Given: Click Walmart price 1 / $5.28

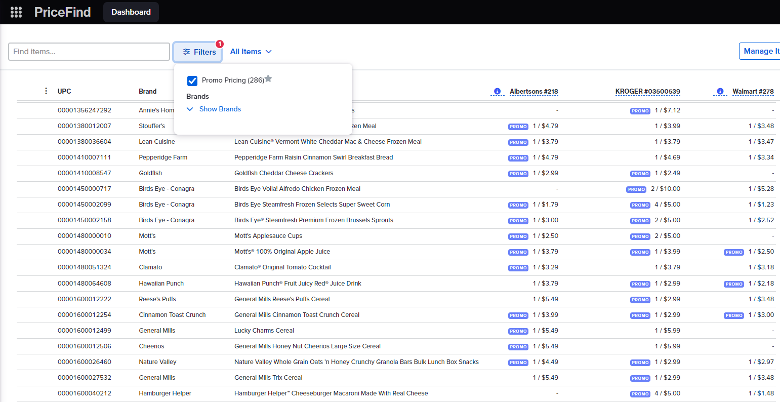Looking at the screenshot, I should [x=761, y=189].
